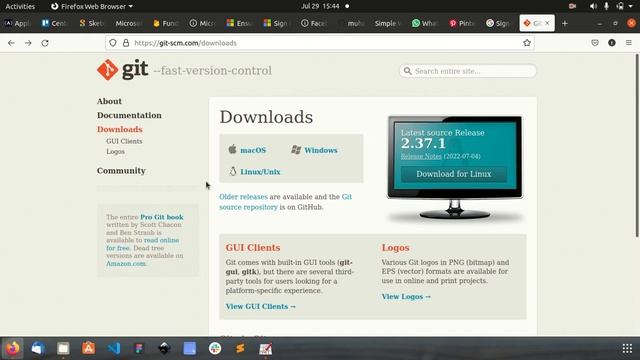Click Activities in the top bar
640x360 pixels.
[x=20, y=6]
